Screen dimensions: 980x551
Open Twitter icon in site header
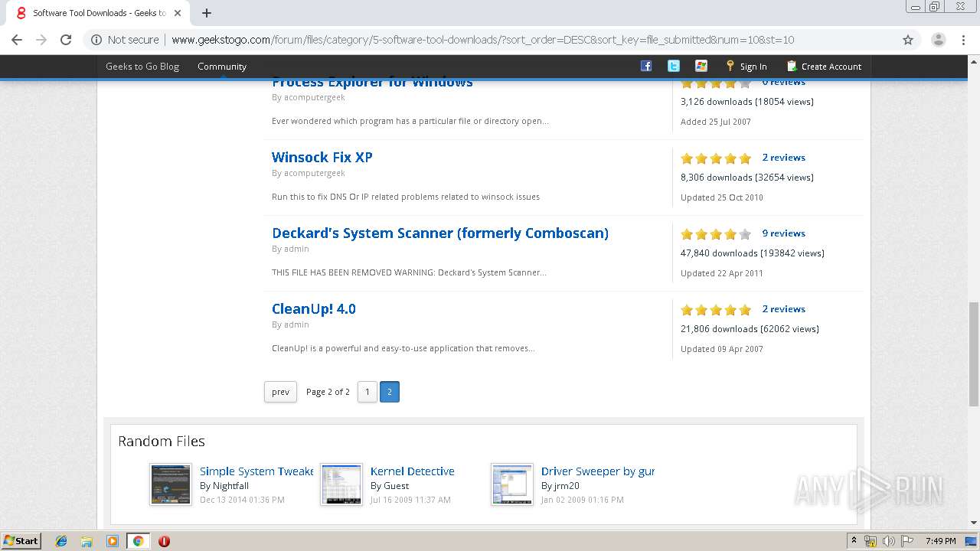click(x=674, y=66)
